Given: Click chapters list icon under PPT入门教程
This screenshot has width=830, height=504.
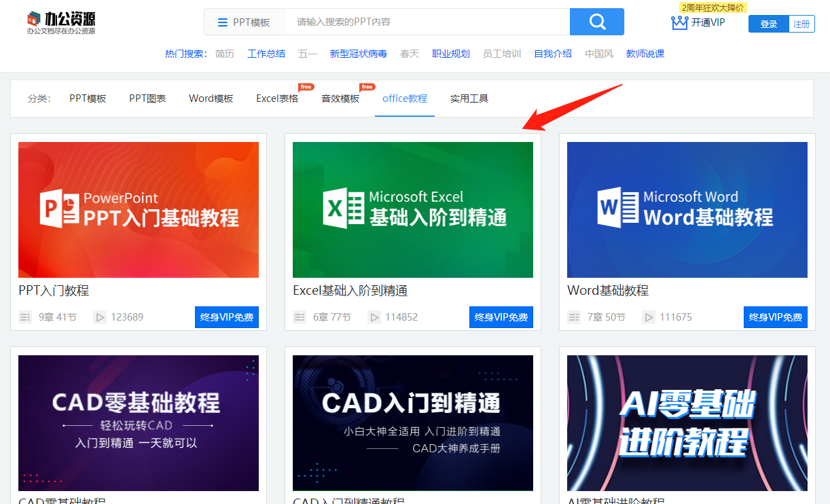Looking at the screenshot, I should [25, 317].
